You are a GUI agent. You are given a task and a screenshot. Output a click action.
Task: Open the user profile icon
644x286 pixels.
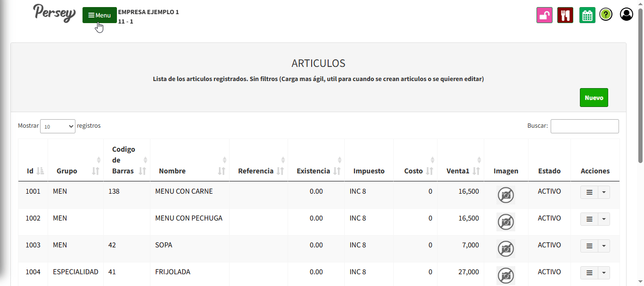(626, 15)
